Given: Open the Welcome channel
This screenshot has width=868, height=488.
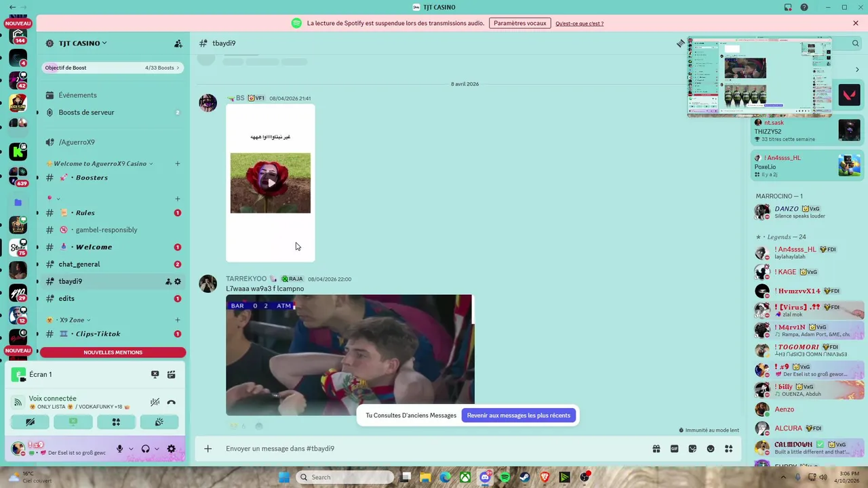Looking at the screenshot, I should (113, 247).
